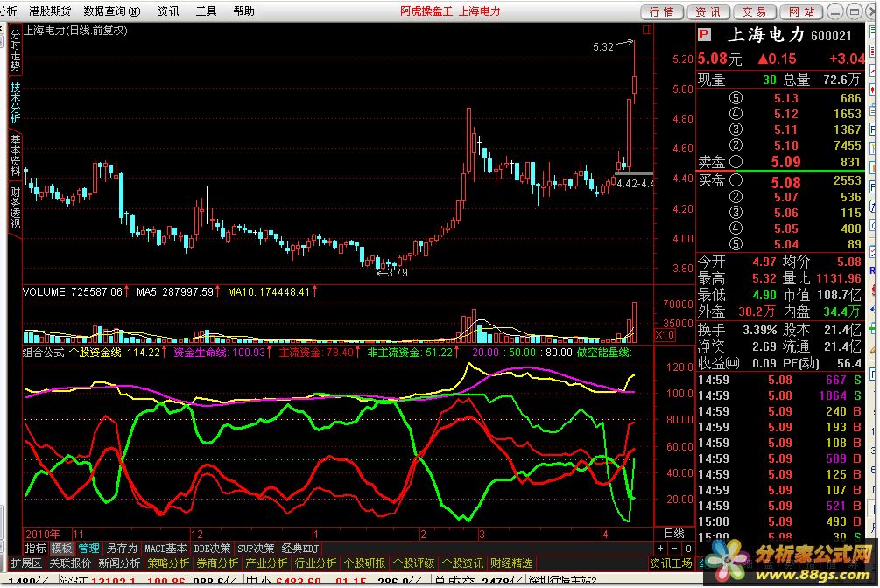This screenshot has width=880, height=588.
Task: Open the 新闻分析 tab
Action: (x=119, y=563)
